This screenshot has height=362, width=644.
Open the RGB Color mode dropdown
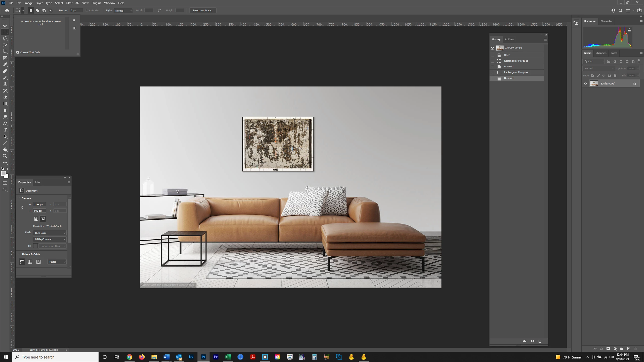pyautogui.click(x=50, y=233)
